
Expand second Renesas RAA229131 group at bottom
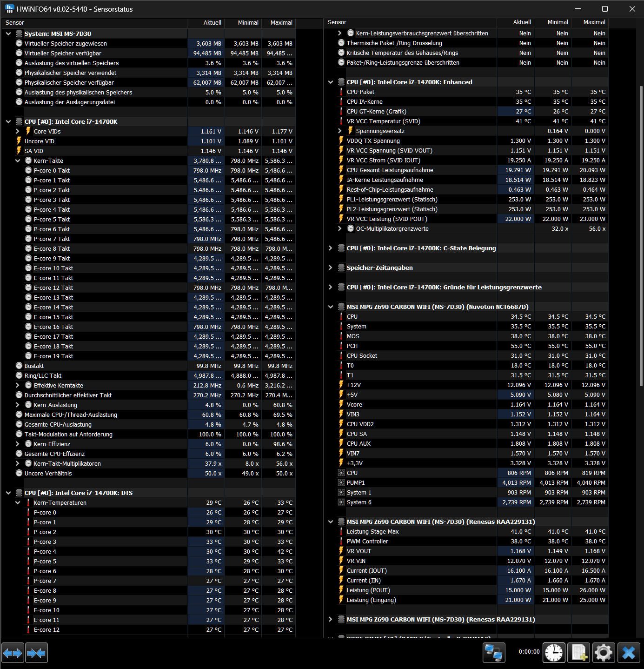coord(331,619)
